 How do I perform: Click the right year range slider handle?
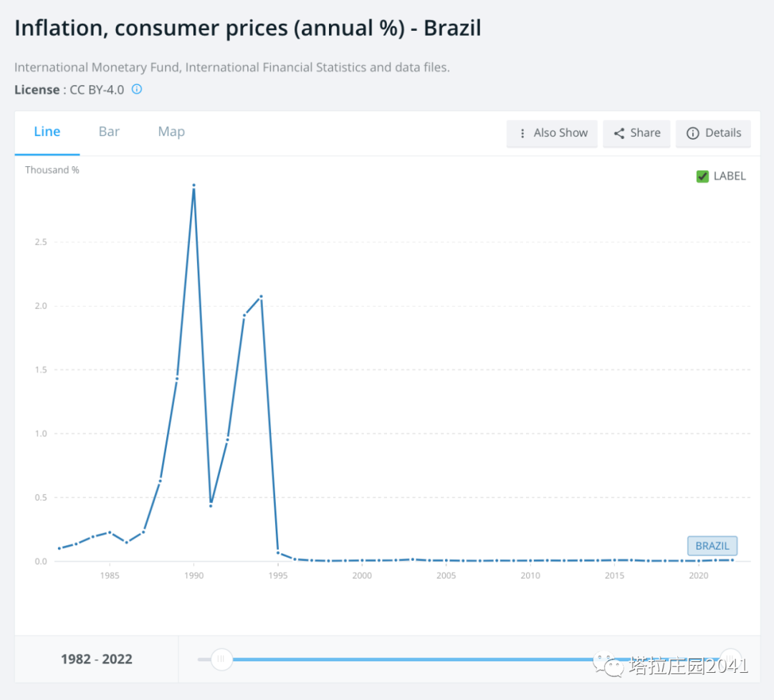(x=730, y=658)
